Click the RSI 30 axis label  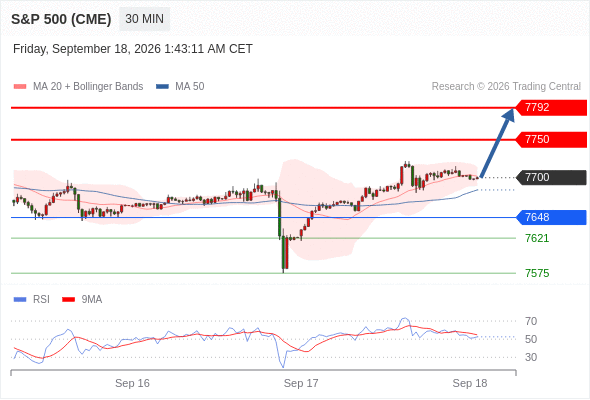tap(531, 357)
